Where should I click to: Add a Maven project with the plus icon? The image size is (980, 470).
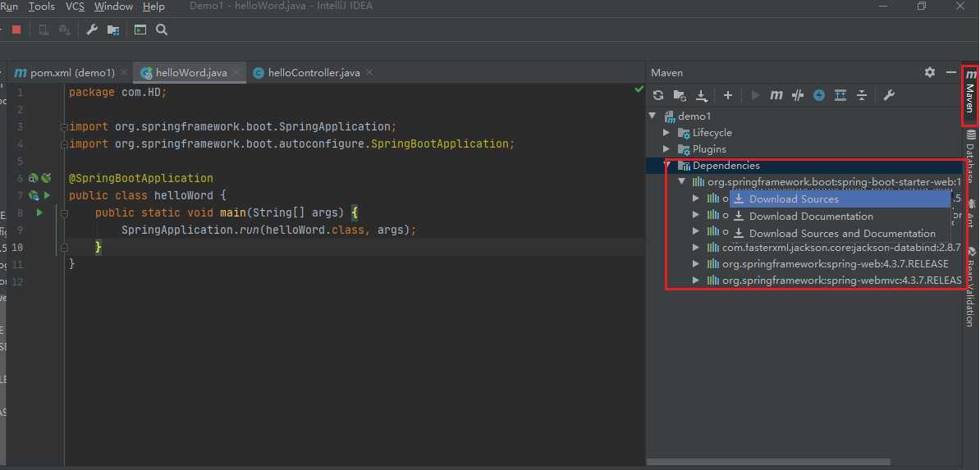coord(727,95)
